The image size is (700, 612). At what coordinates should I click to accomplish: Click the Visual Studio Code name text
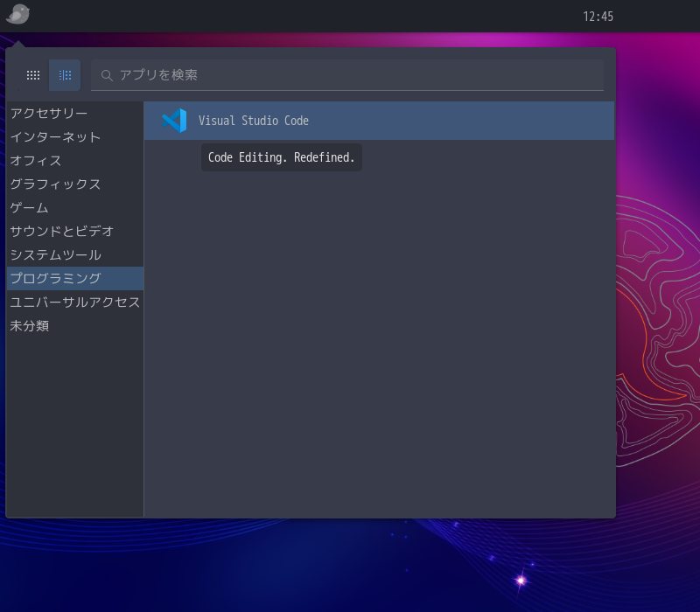pos(254,121)
